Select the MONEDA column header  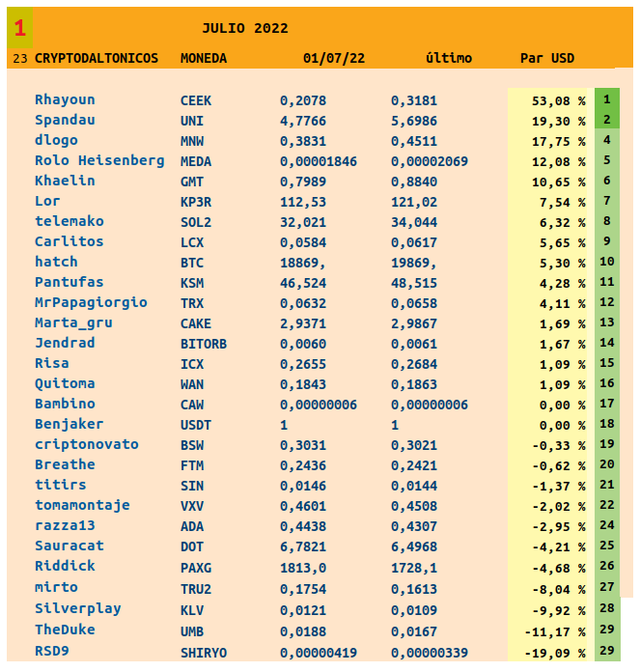point(204,59)
